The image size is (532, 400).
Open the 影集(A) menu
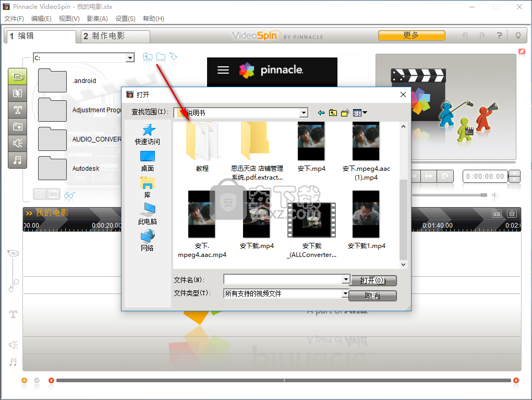(97, 19)
